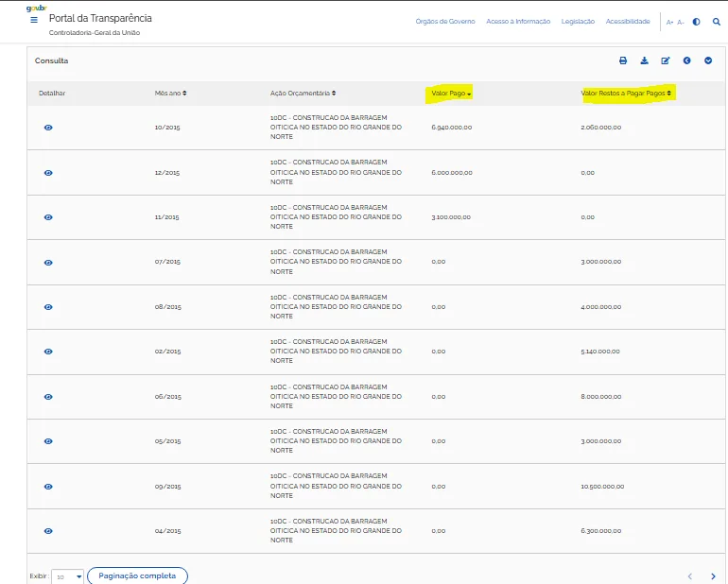This screenshot has width=728, height=584.
Task: Go to previous results page
Action: pos(690,576)
